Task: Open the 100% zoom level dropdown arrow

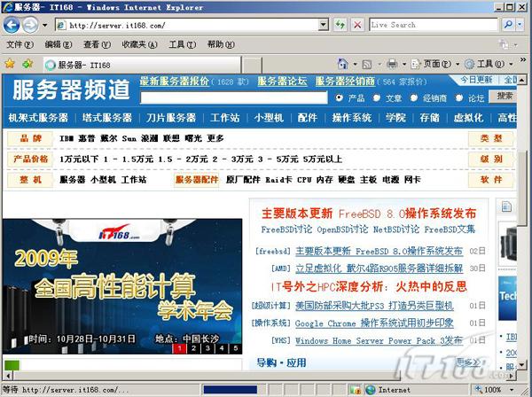Action: click(512, 390)
